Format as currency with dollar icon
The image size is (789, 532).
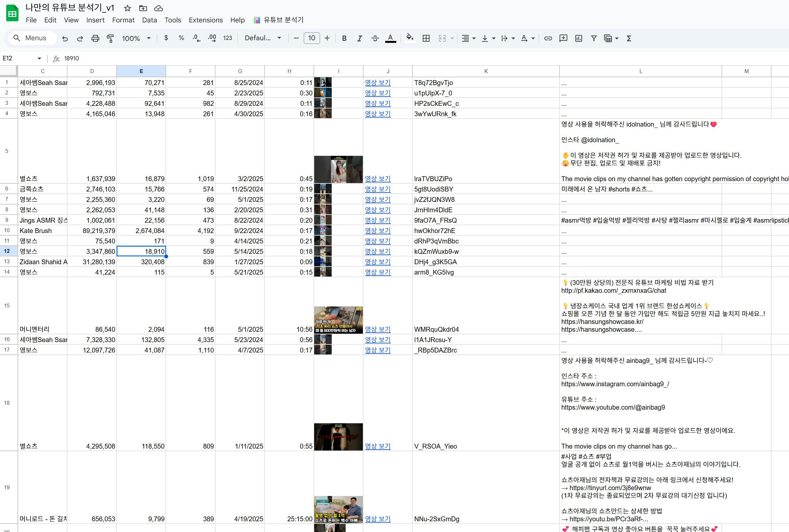pyautogui.click(x=166, y=38)
